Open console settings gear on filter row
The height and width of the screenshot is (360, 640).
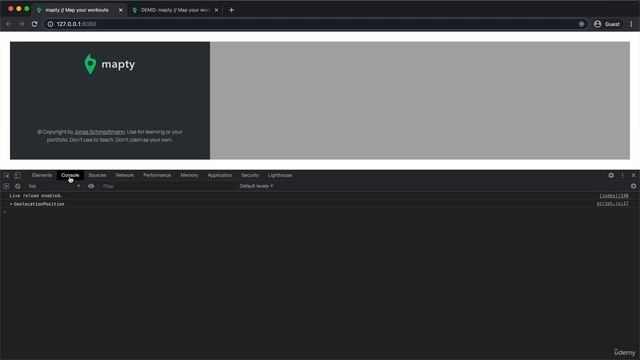coord(633,186)
